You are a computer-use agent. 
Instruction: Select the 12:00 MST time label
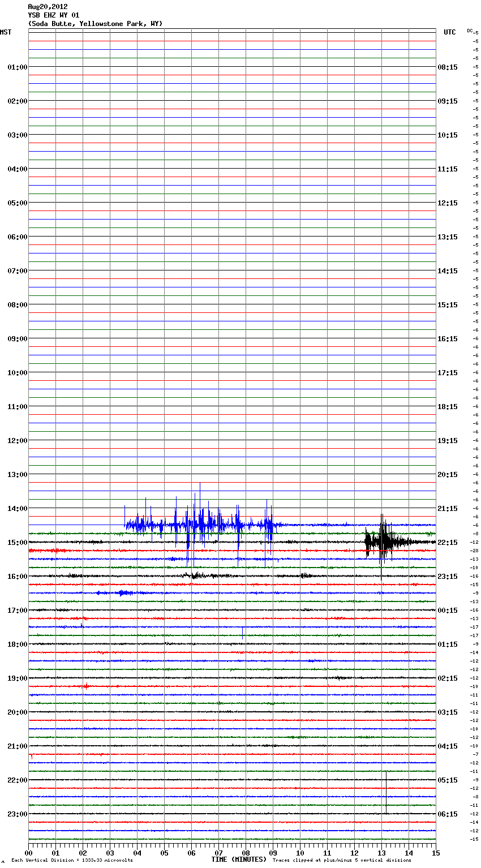click(x=18, y=441)
